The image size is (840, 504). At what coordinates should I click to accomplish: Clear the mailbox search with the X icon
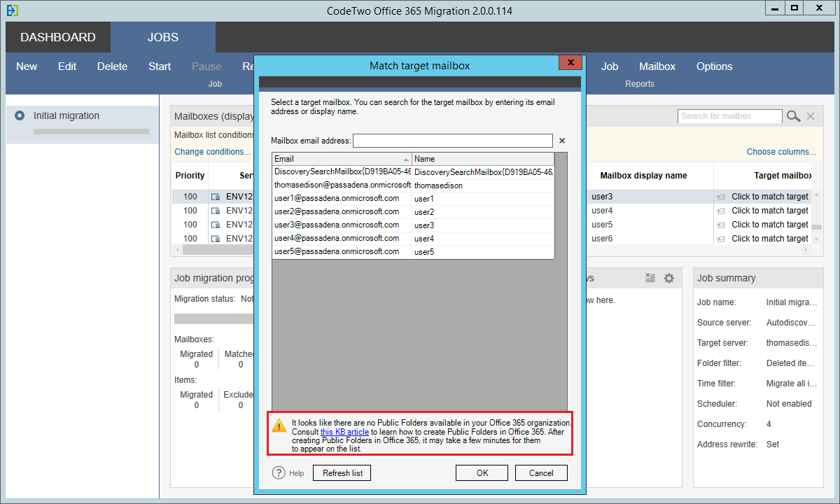tap(811, 115)
